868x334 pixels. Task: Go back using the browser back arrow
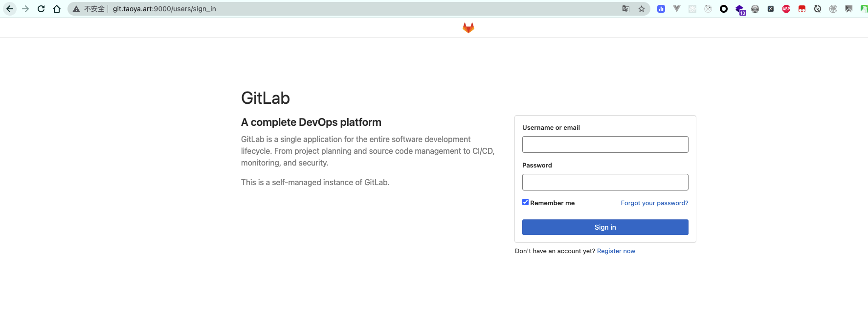point(10,9)
